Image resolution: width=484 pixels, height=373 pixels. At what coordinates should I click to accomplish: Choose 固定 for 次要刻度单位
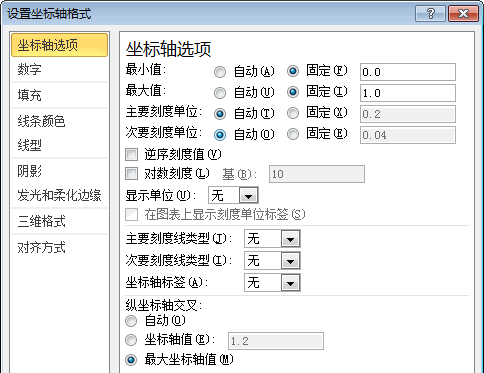(x=293, y=134)
